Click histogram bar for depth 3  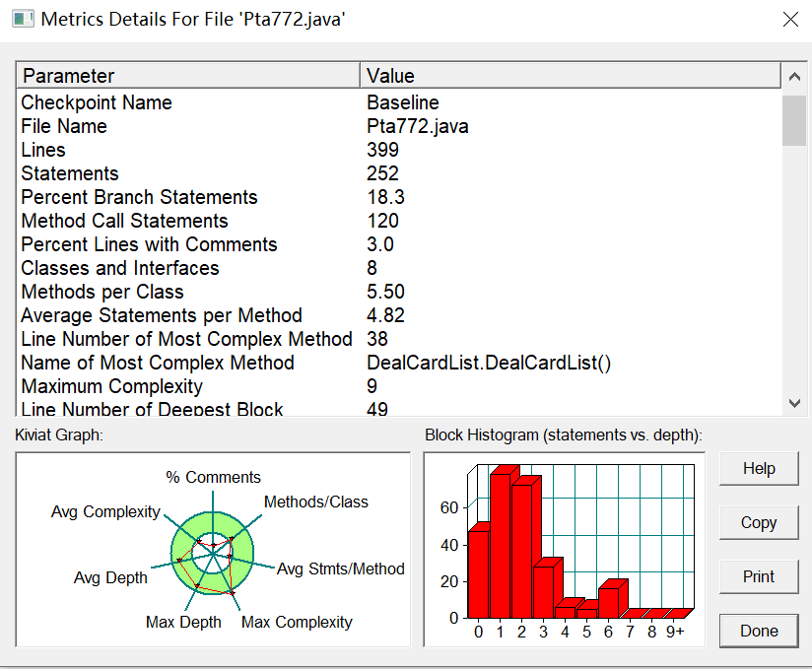tap(544, 590)
